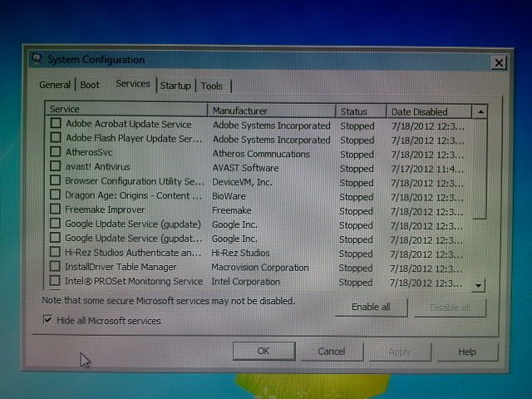The height and width of the screenshot is (399, 532).
Task: Open the Tools tab
Action: 212,86
